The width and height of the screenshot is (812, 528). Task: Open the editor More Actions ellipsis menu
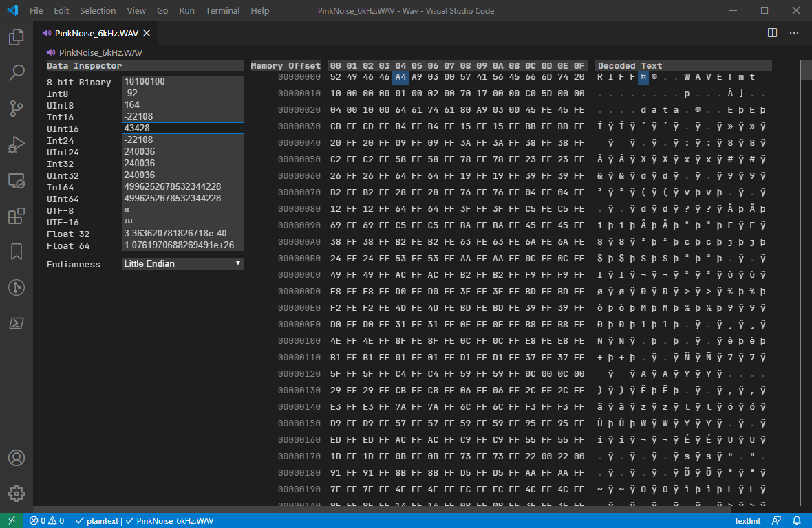coord(794,32)
